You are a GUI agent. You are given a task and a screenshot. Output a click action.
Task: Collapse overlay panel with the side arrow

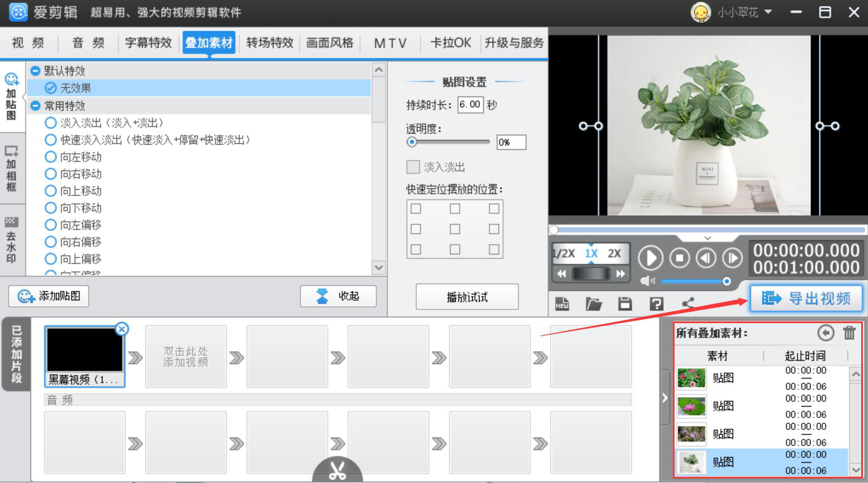click(665, 398)
